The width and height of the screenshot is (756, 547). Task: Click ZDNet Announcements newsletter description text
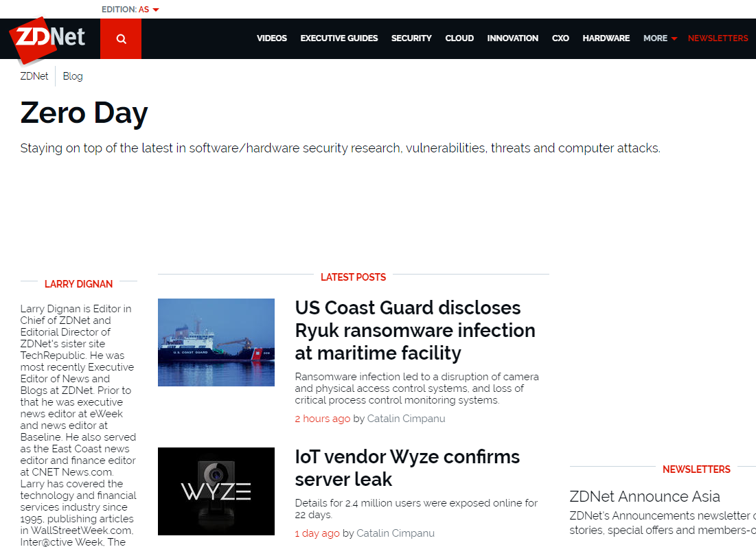tap(663, 523)
